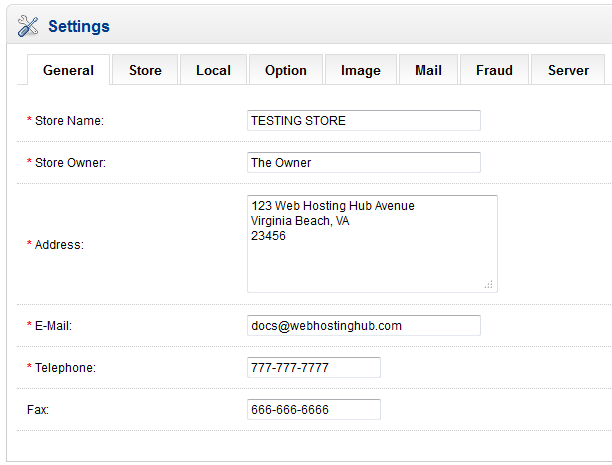Switch to the Mail tab
Screen dimensions: 612x465
428,70
